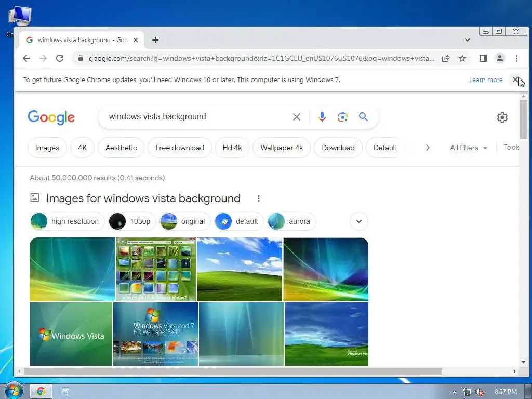Open the calculator taskbar icon

65,391
